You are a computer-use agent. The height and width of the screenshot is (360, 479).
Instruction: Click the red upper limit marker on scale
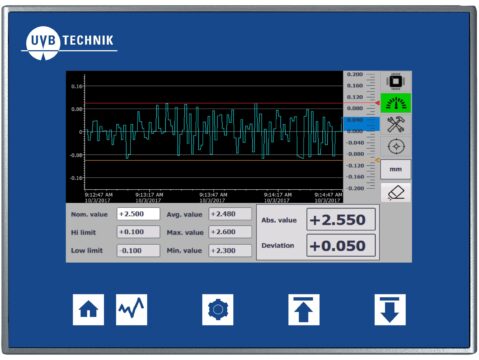[377, 103]
